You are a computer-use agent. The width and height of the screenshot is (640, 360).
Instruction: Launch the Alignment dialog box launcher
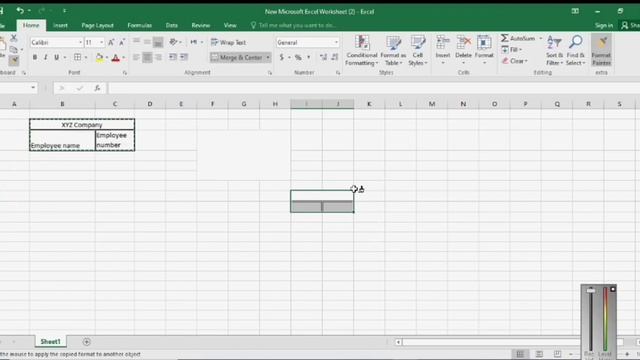pyautogui.click(x=270, y=73)
